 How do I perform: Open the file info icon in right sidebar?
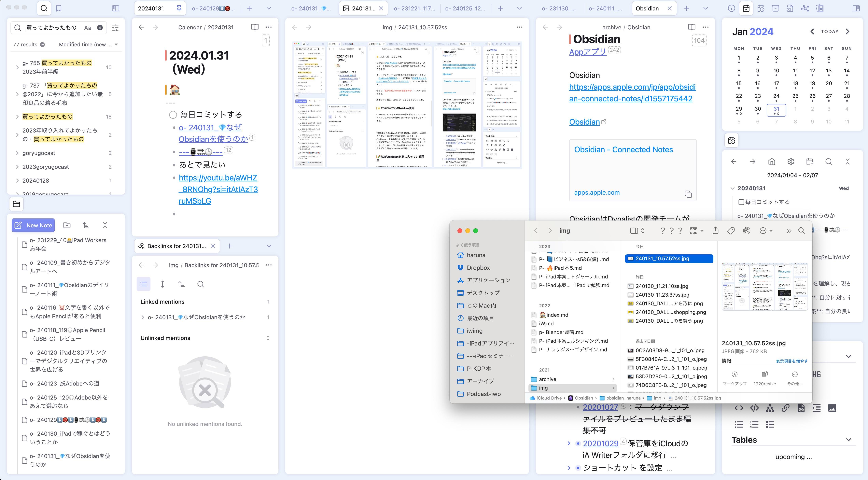732,8
